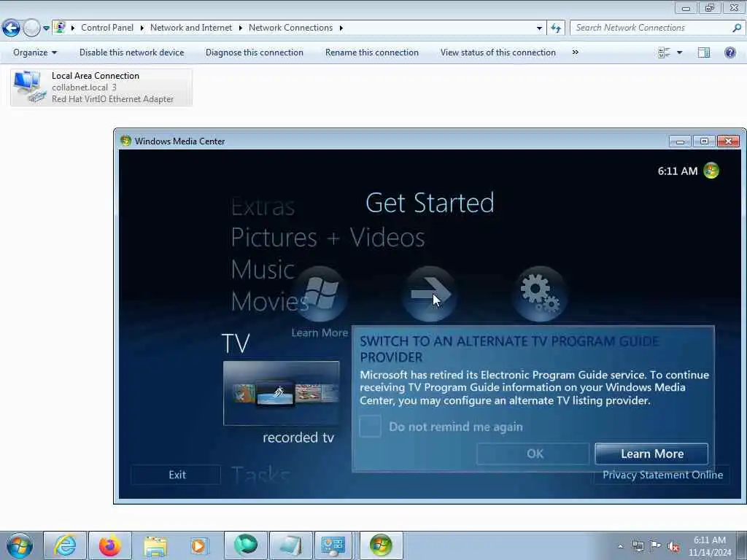Image resolution: width=747 pixels, height=560 pixels.
Task: Click the Action Center flag icon
Action: pos(656,546)
